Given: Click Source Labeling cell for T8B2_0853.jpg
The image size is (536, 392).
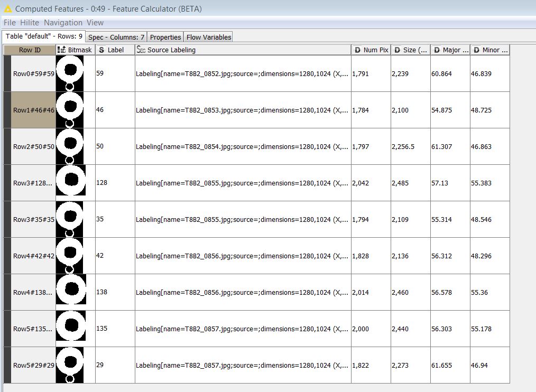Looking at the screenshot, I should point(243,110).
